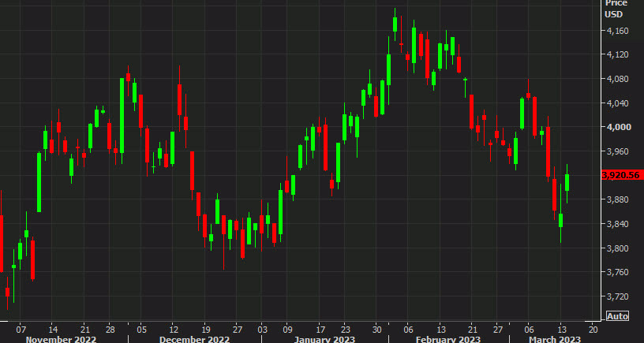The width and height of the screenshot is (644, 343).
Task: Click the 19 date tick in December
Action: point(205,329)
